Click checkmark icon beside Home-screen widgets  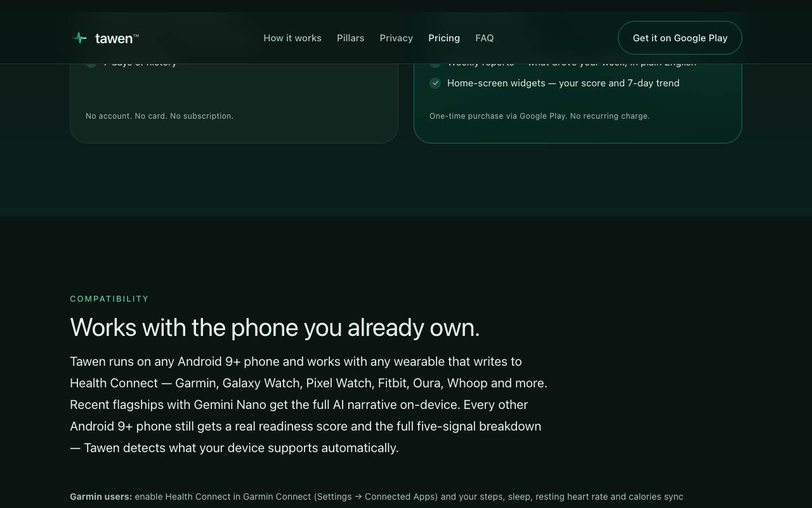coord(435,83)
